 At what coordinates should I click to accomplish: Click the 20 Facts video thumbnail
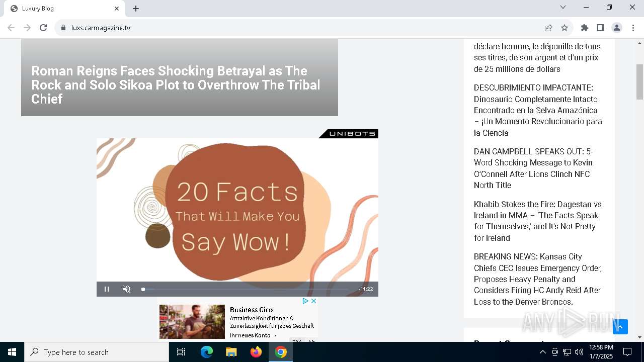coord(237,210)
